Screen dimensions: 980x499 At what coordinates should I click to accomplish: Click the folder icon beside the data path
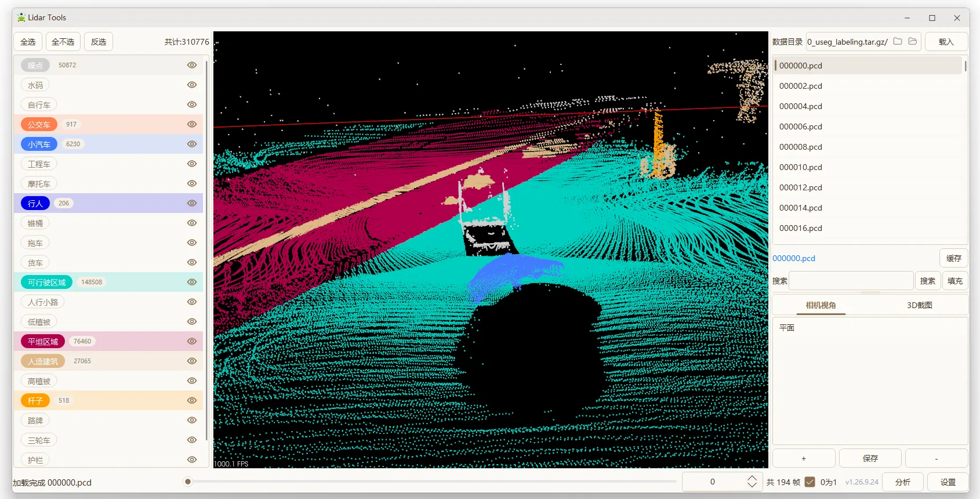pyautogui.click(x=898, y=42)
